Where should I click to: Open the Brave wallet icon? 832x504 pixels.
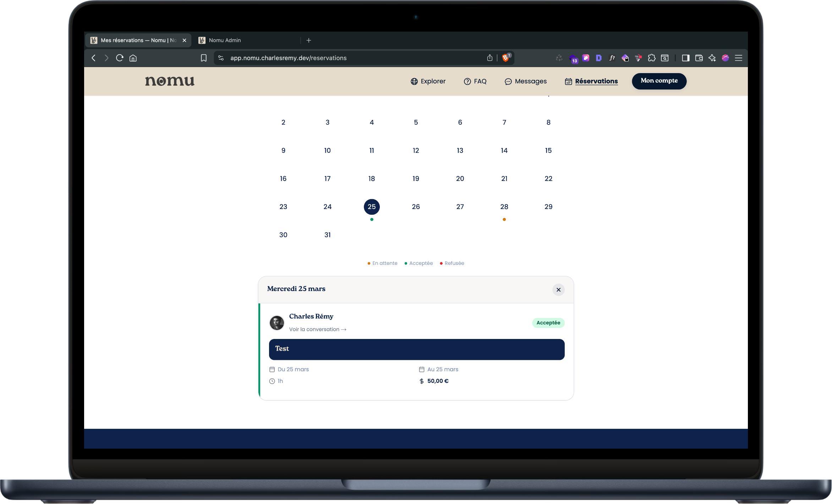click(x=699, y=58)
